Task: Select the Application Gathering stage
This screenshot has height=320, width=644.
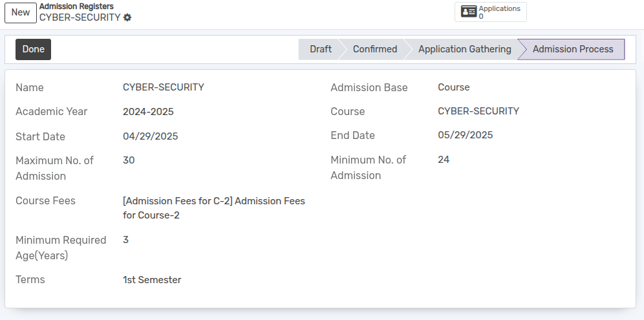Action: pos(464,49)
